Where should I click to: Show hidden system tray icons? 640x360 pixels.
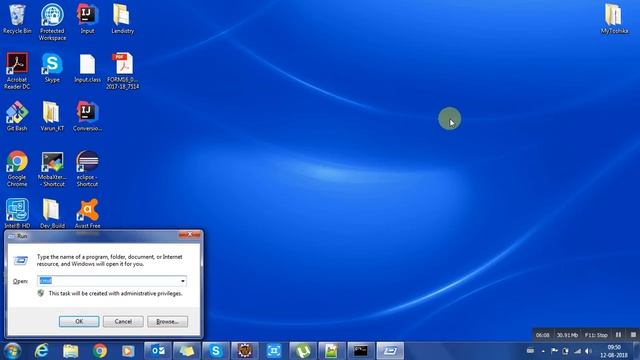coord(543,351)
